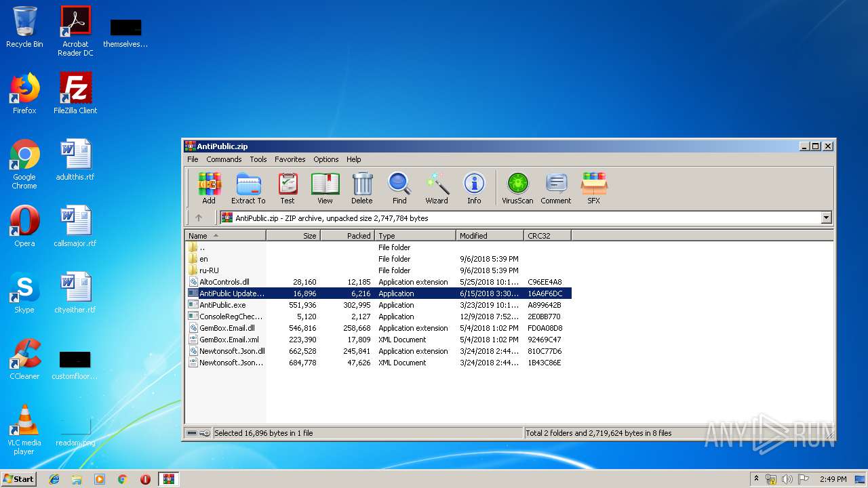Open Firefox desktop shortcut
This screenshot has height=488, width=868.
tap(24, 94)
